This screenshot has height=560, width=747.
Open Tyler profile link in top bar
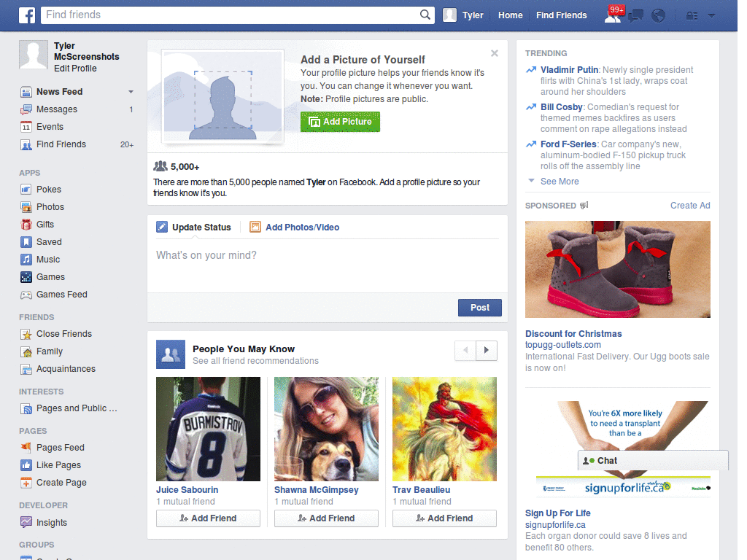(473, 15)
